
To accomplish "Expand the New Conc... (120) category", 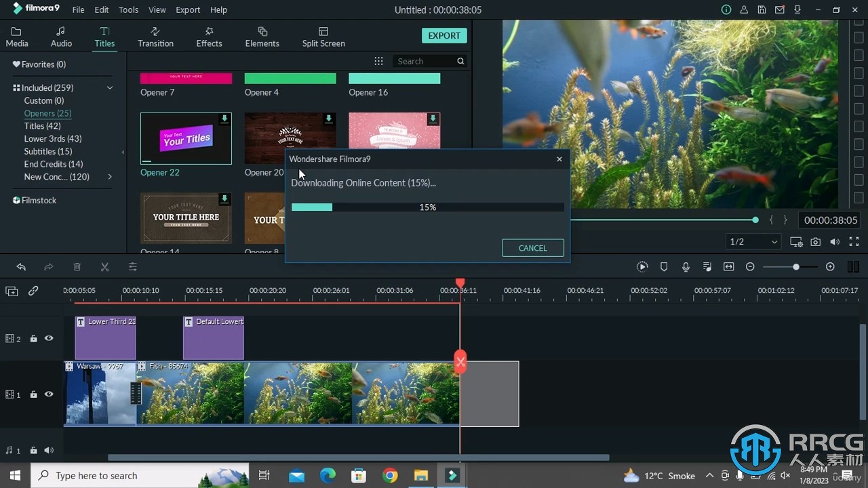I will [x=110, y=177].
